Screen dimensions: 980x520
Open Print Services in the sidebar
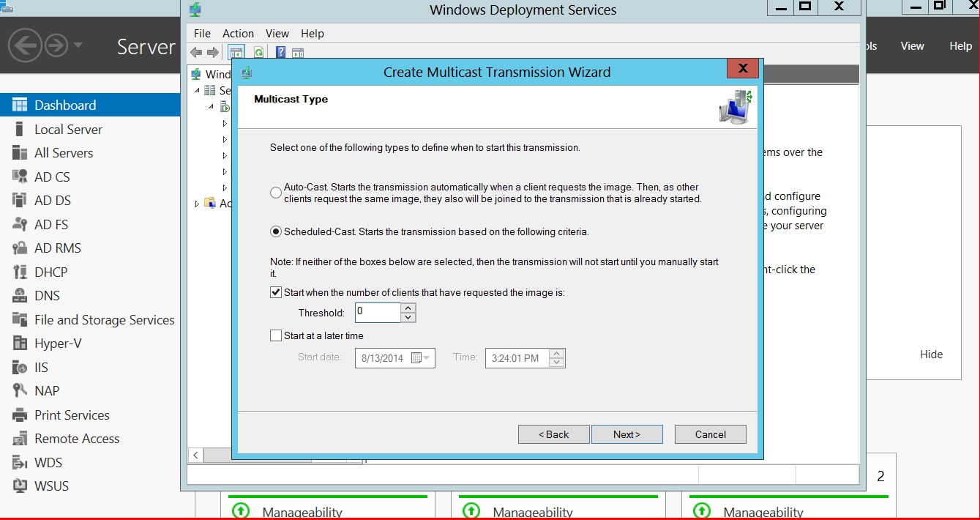tap(72, 415)
